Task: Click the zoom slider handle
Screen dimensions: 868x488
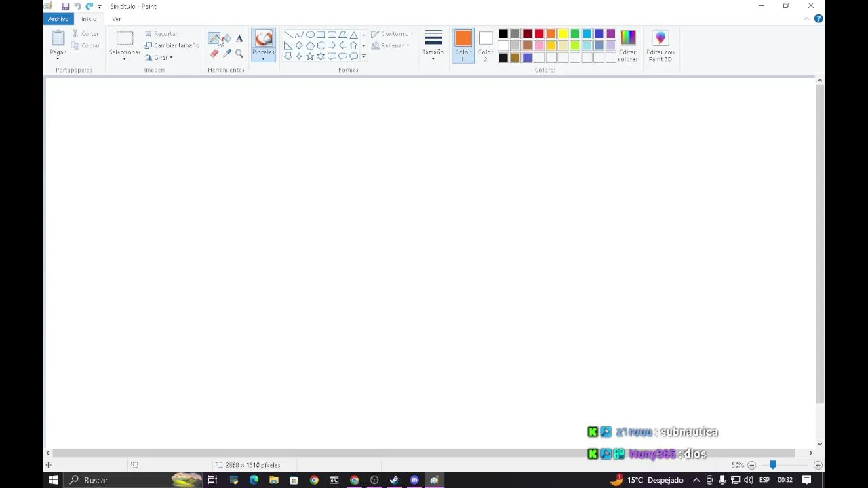Action: 773,465
